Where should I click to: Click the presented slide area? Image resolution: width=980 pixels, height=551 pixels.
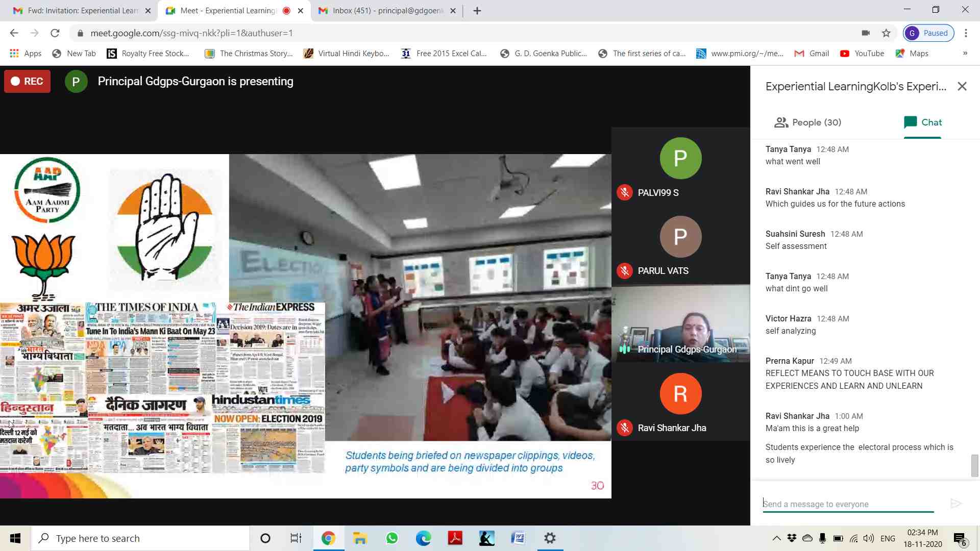pos(305,326)
